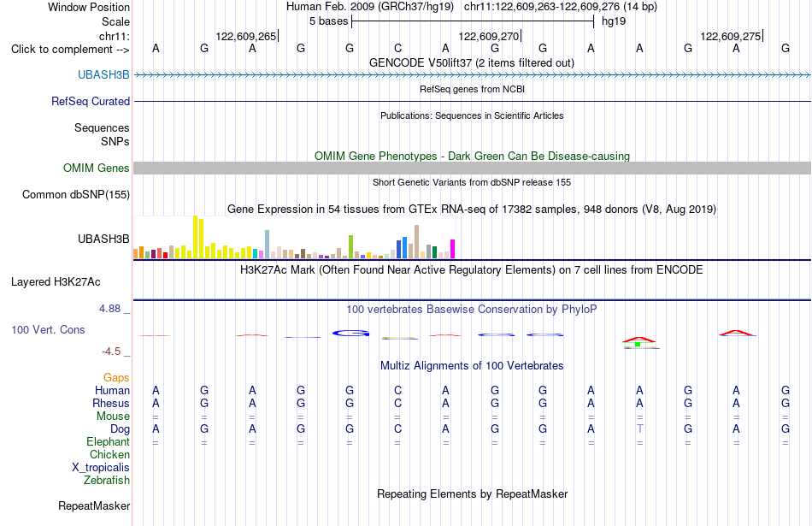Select the orange Gaps row label
This screenshot has height=526, width=812.
(116, 378)
